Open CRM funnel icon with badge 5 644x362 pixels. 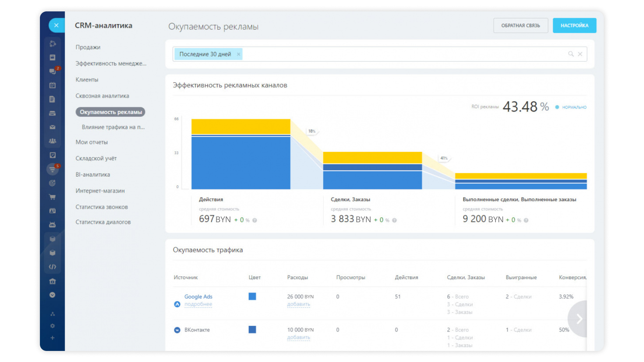(x=53, y=169)
